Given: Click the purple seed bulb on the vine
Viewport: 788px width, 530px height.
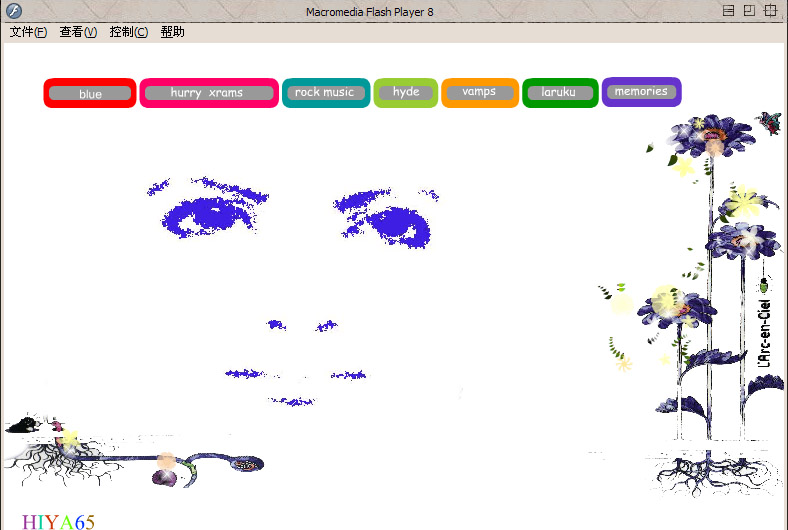Looking at the screenshot, I should pos(164,477).
